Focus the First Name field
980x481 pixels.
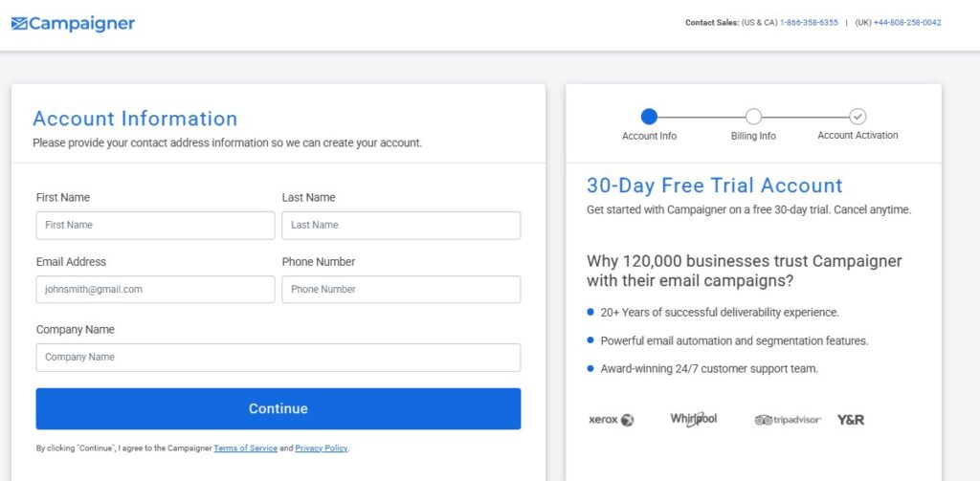tap(155, 225)
